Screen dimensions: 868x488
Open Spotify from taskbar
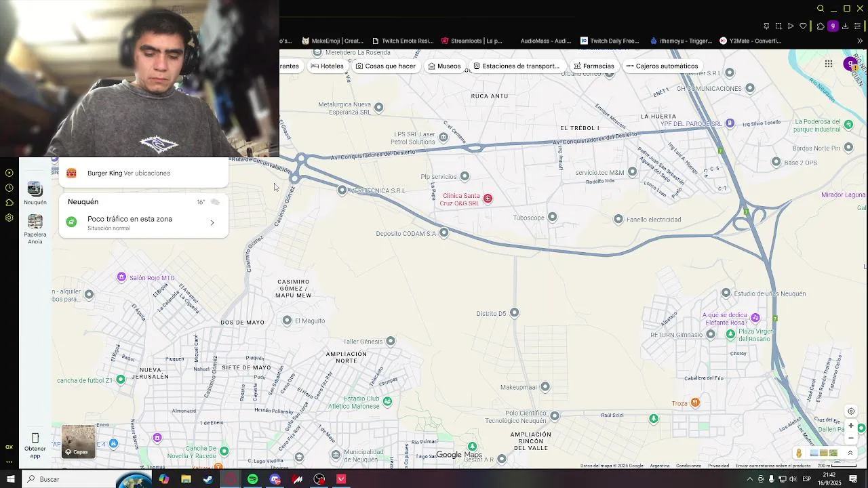pyautogui.click(x=252, y=479)
